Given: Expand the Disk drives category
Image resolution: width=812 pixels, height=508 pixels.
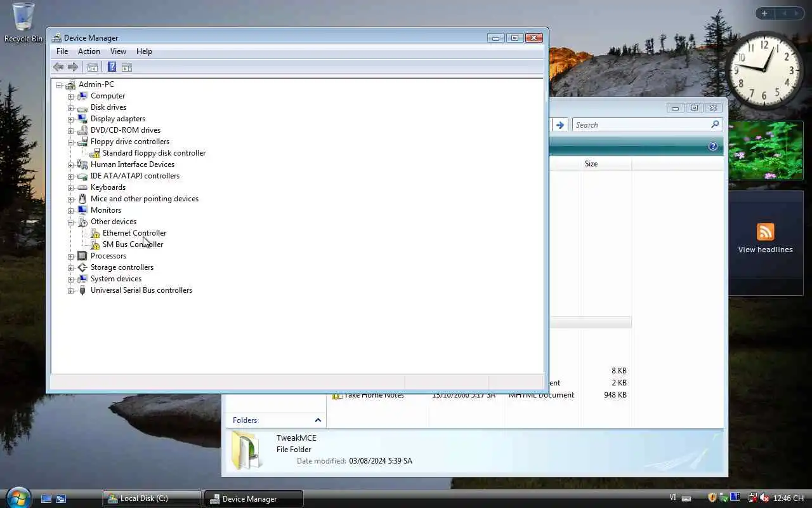Looking at the screenshot, I should pyautogui.click(x=71, y=108).
